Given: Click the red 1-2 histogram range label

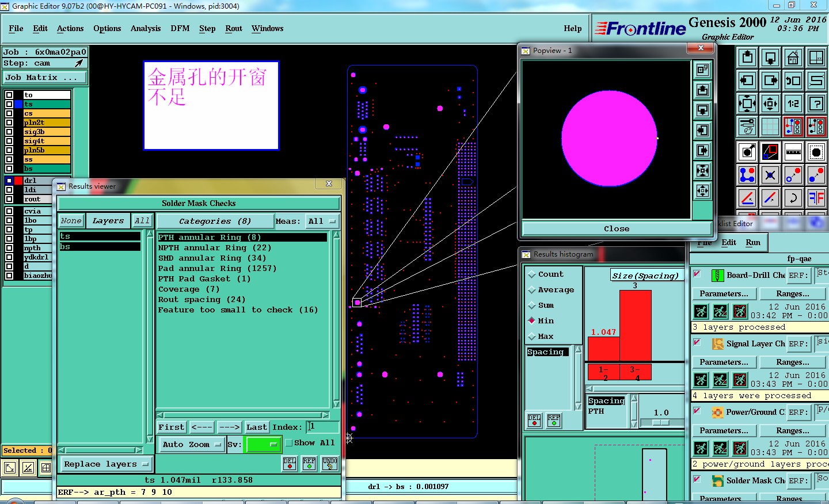Looking at the screenshot, I should 603,373.
